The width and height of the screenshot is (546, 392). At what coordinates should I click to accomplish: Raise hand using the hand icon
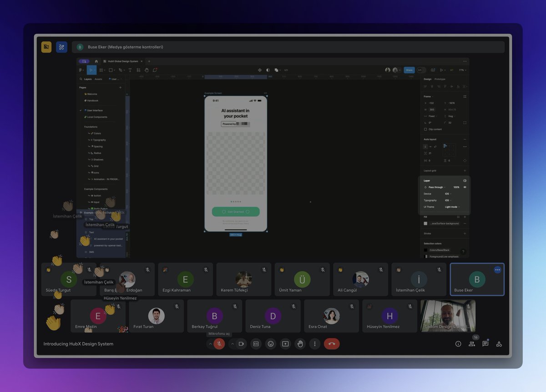(300, 344)
